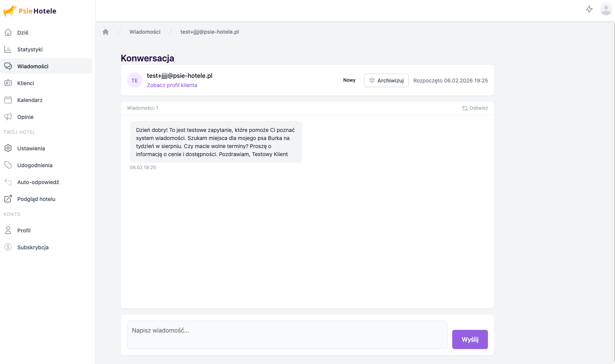The image size is (615, 364).
Task: Go to Klienci in the sidebar
Action: (x=26, y=83)
